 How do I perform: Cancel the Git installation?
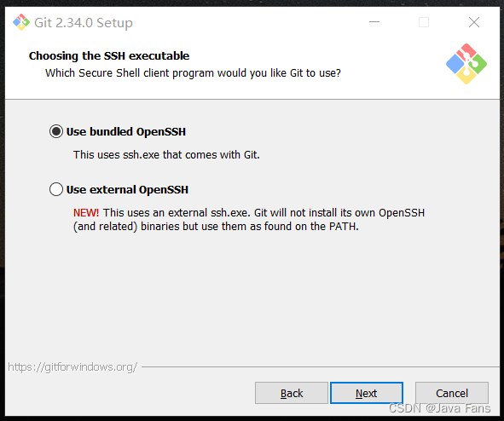[x=452, y=393]
